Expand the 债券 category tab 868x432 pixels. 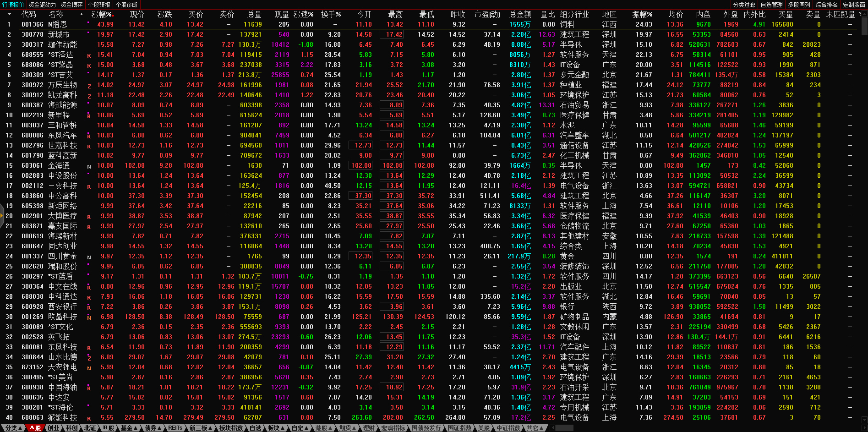point(153,428)
